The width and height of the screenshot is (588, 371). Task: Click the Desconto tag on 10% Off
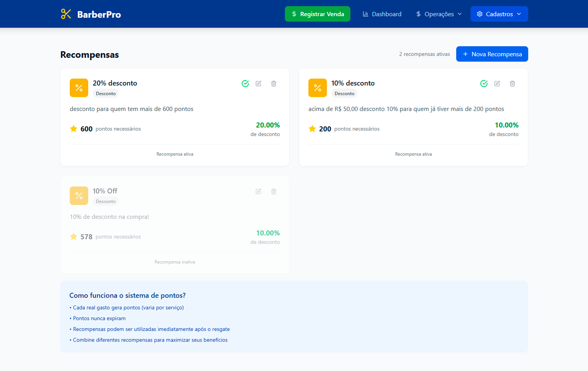pos(106,201)
